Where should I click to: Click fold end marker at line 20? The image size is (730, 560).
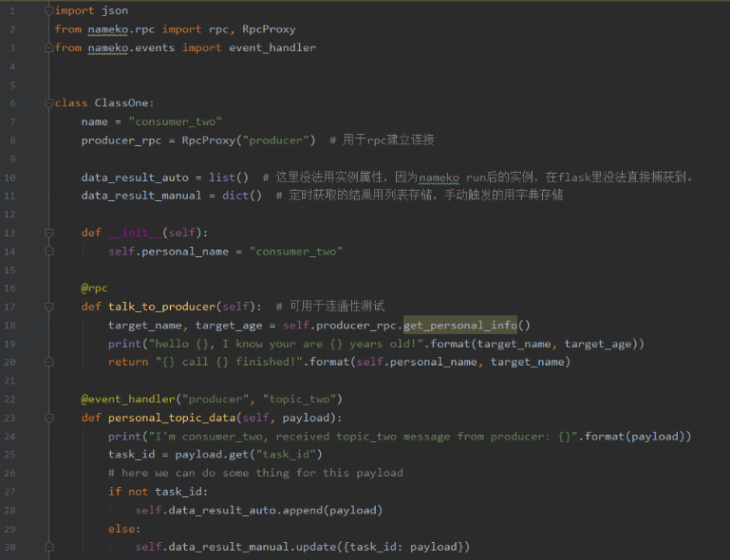[48, 362]
